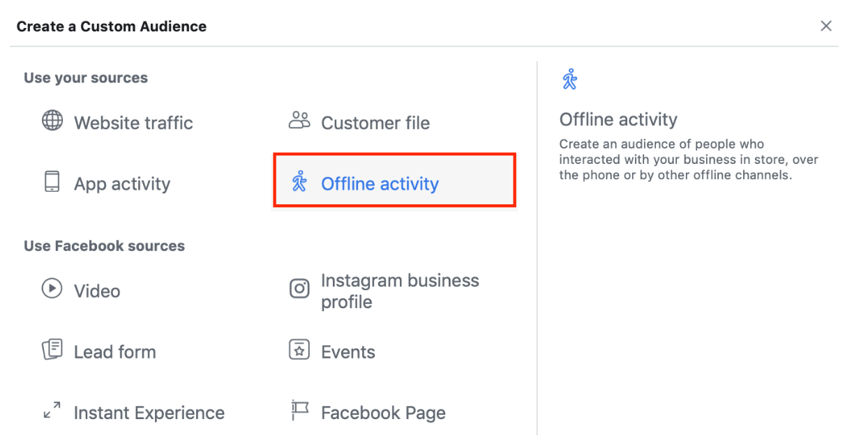Select the phone icon for App activity

pos(52,182)
